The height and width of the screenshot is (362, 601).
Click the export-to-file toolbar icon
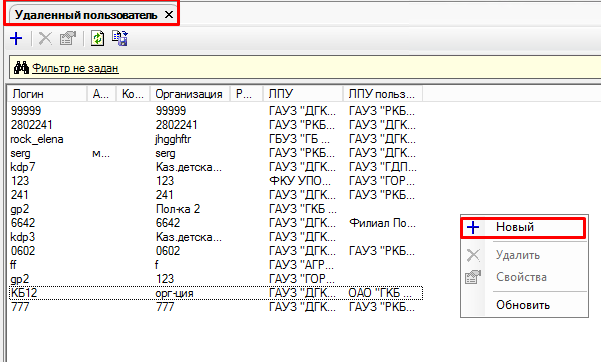tap(120, 38)
